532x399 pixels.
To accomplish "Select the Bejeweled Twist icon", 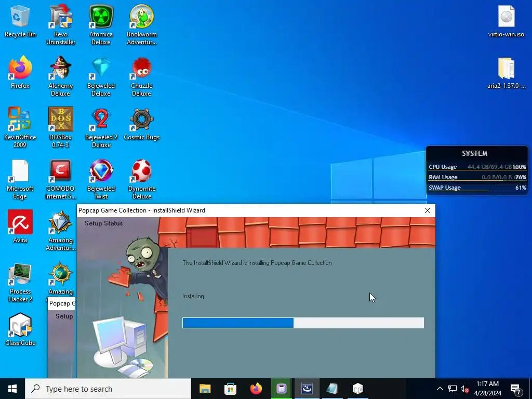I will tap(101, 179).
